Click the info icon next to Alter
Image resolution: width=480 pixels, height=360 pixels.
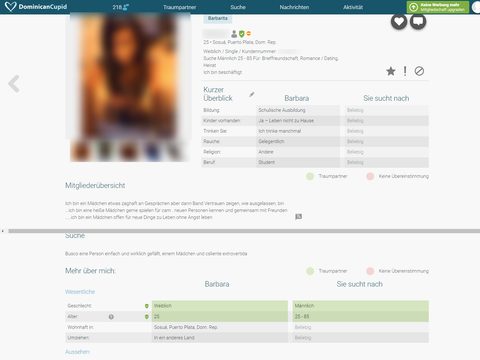[111, 317]
